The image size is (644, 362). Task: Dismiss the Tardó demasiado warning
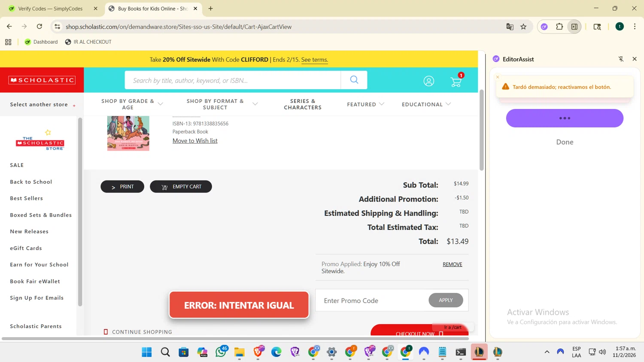498,77
